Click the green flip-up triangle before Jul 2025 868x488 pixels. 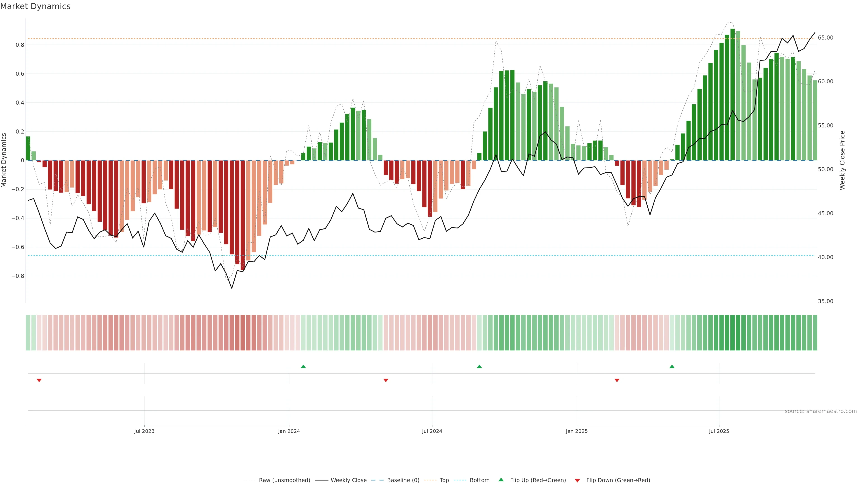672,366
